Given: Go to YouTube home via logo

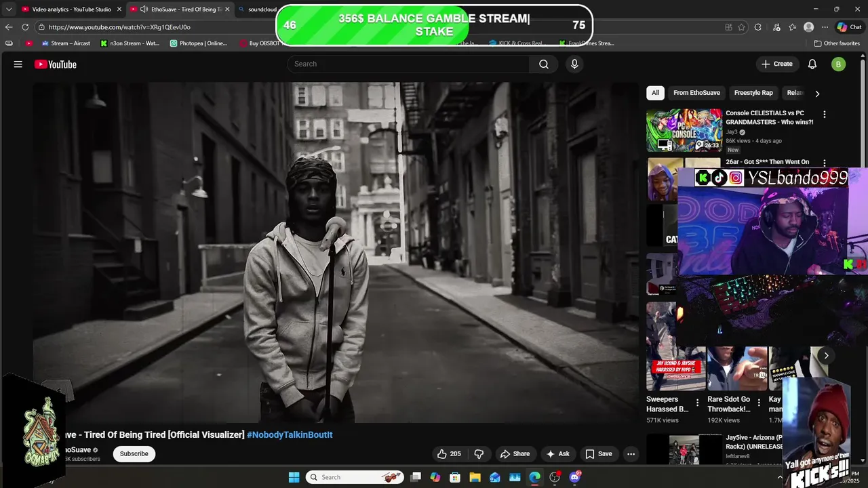Looking at the screenshot, I should 56,64.
